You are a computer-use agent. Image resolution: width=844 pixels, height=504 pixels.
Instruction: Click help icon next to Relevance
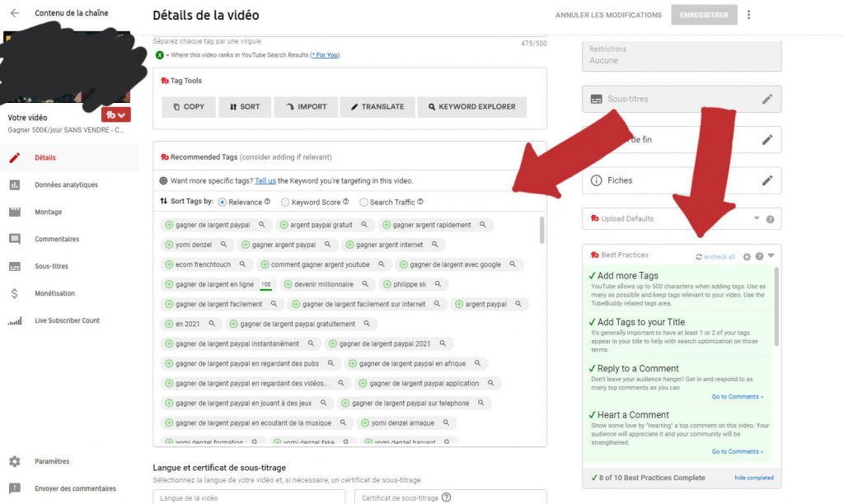pyautogui.click(x=267, y=202)
